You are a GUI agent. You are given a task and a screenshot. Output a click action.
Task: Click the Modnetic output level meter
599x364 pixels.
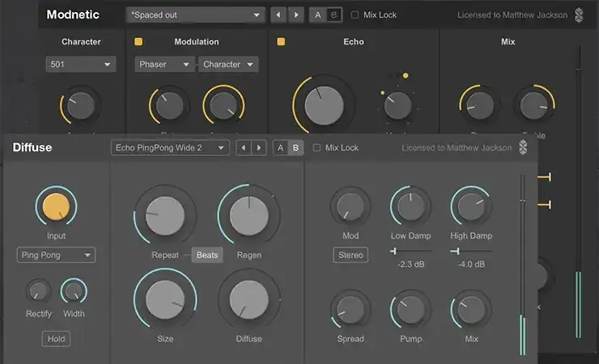[x=579, y=192]
